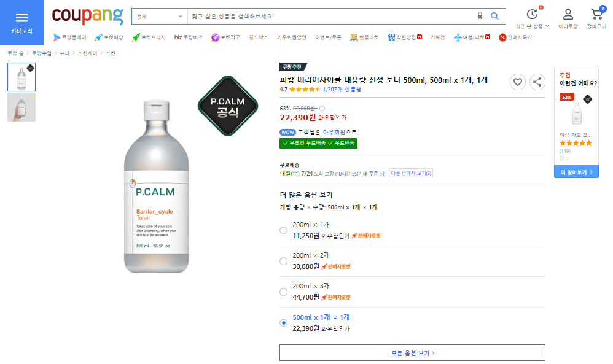613x364 pixels.
Task: Expand the 500ml x 1개 option chevron
Action: (x=539, y=322)
